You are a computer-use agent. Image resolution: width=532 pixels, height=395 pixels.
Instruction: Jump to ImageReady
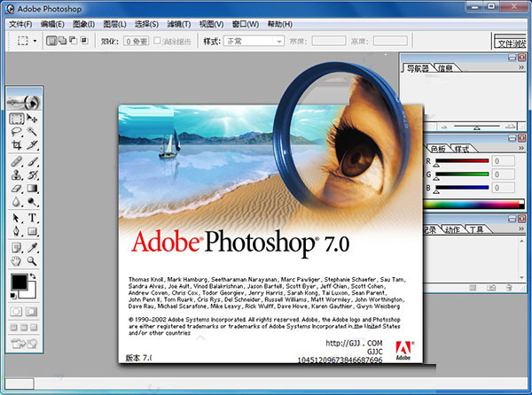click(x=24, y=344)
